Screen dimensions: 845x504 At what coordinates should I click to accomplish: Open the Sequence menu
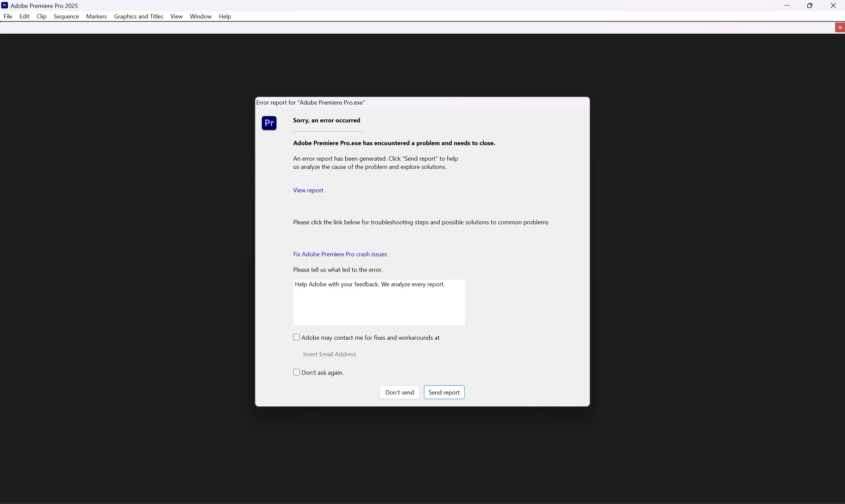(66, 16)
